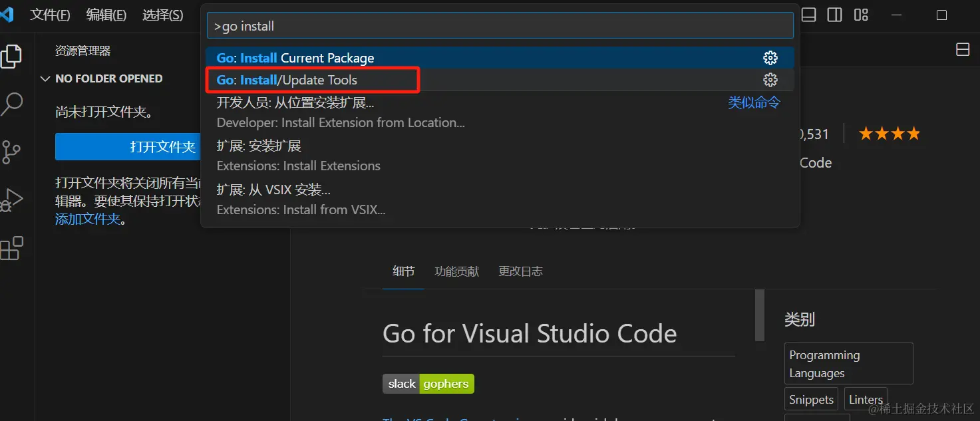
Task: Open the Extensions activity bar icon
Action: coord(11,248)
